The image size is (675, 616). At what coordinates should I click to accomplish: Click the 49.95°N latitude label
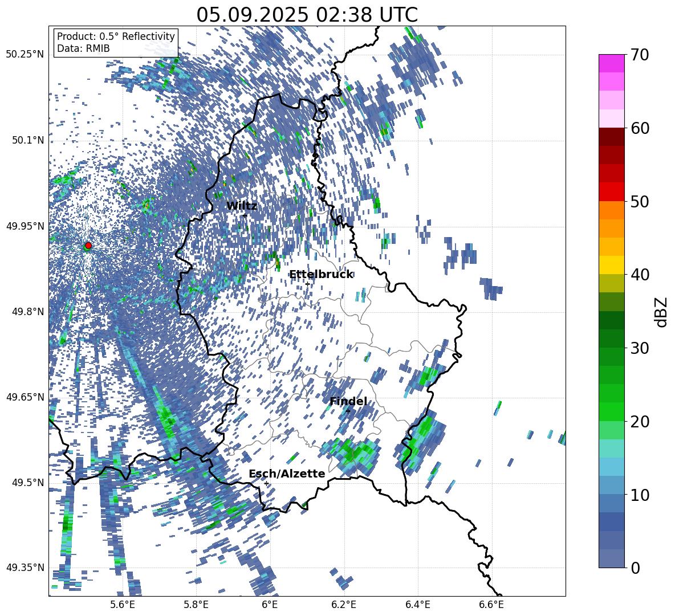click(x=25, y=226)
